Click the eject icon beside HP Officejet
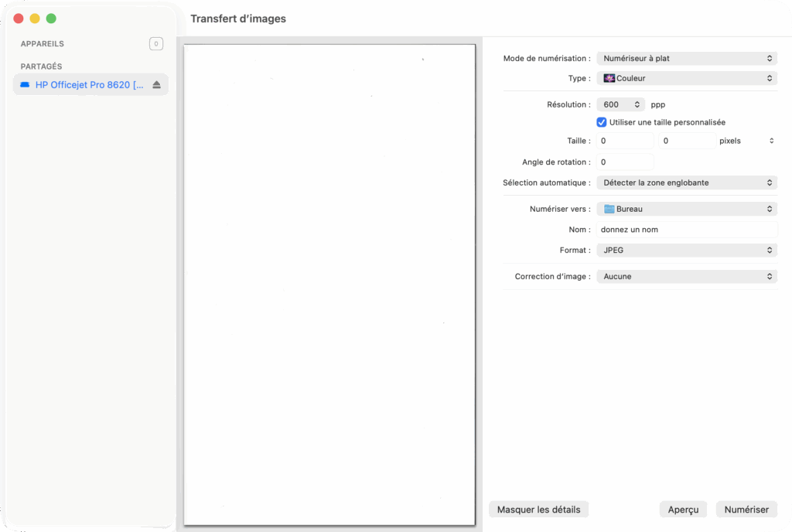 [156, 85]
